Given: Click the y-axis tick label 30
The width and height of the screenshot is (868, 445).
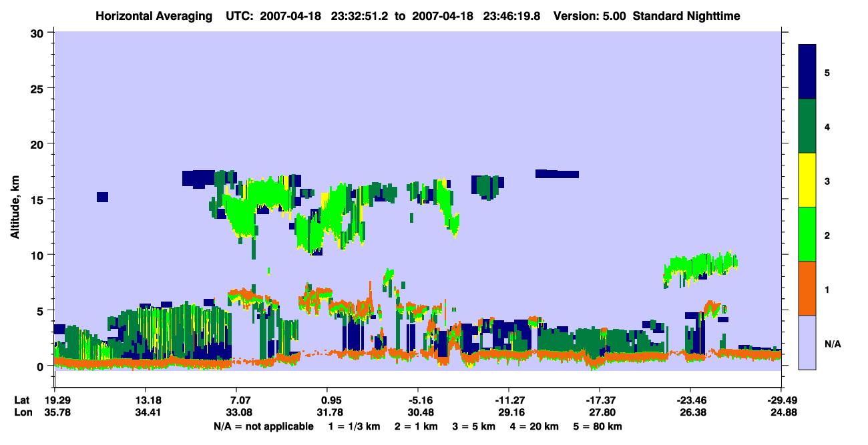Looking at the screenshot, I should pyautogui.click(x=39, y=33).
